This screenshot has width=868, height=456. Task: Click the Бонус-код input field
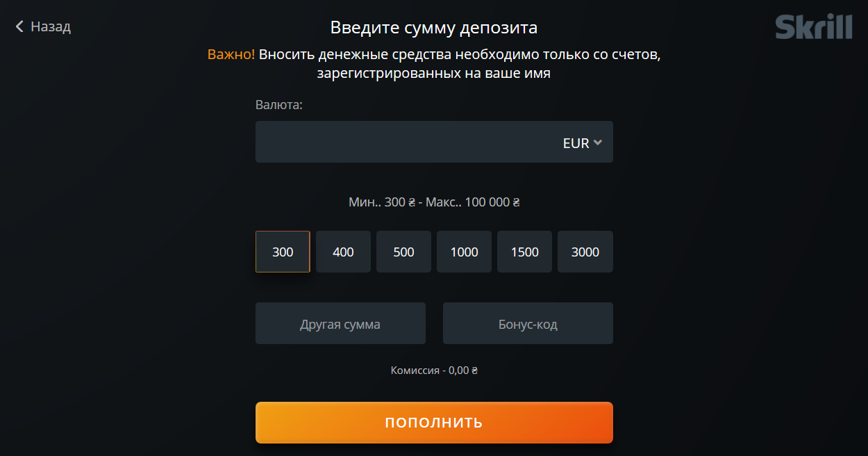528,323
